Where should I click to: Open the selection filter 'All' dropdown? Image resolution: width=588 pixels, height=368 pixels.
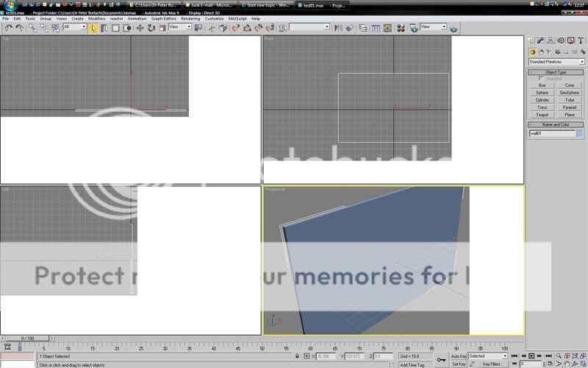74,27
